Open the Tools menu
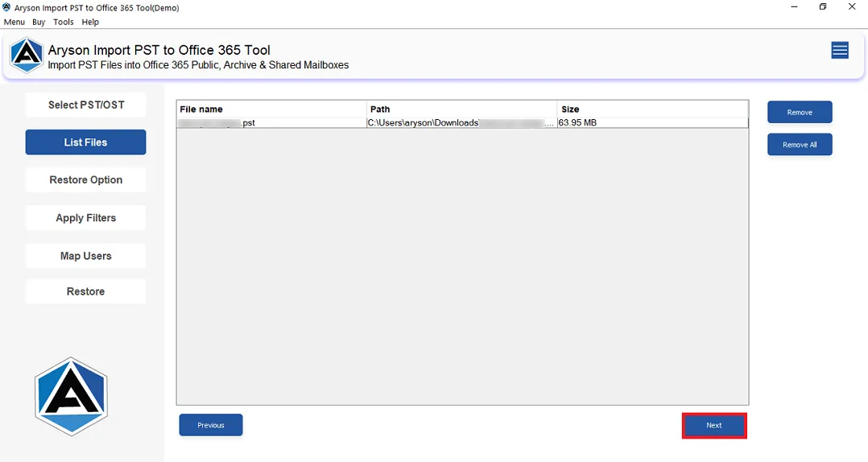Screen dimensions: 868x462 63,22
